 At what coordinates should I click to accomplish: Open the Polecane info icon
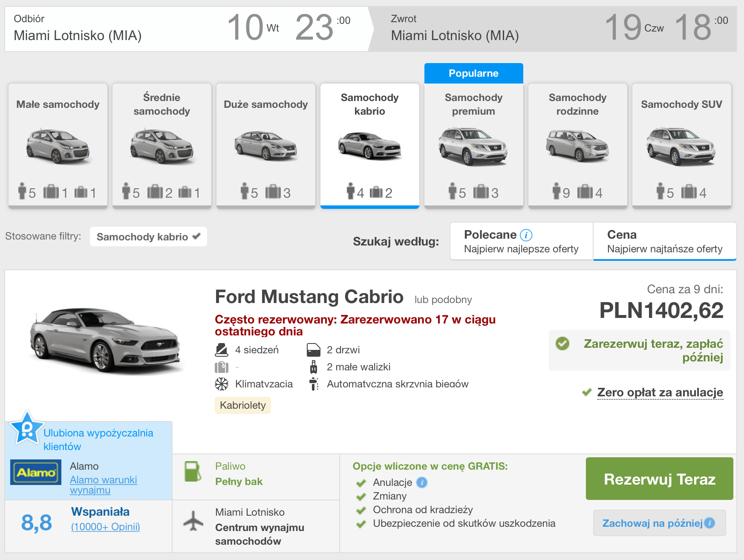point(526,235)
